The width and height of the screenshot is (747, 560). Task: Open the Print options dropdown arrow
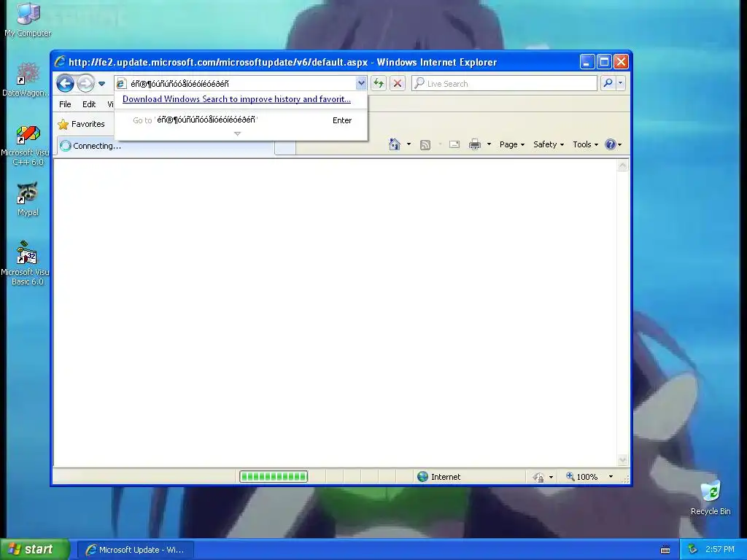click(x=489, y=144)
